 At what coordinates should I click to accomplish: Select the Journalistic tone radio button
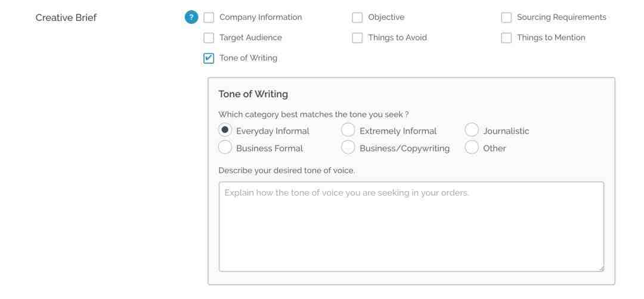pyautogui.click(x=472, y=130)
